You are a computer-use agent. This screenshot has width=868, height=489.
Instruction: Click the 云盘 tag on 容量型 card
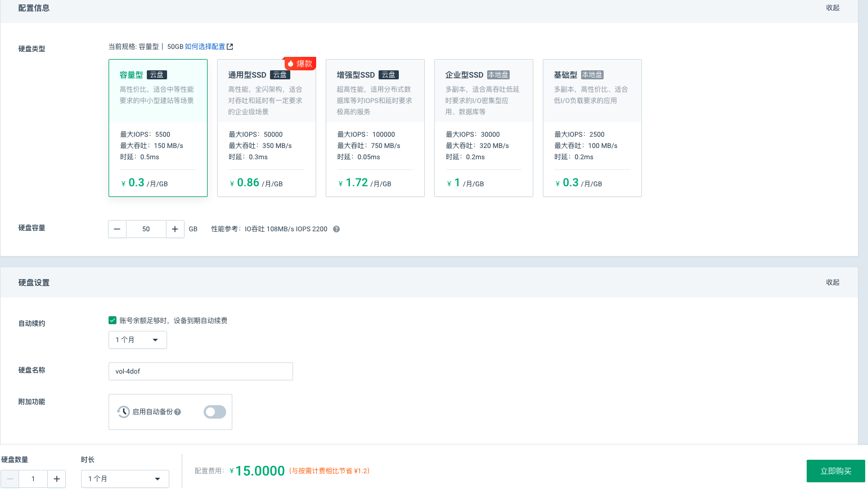[x=157, y=75]
